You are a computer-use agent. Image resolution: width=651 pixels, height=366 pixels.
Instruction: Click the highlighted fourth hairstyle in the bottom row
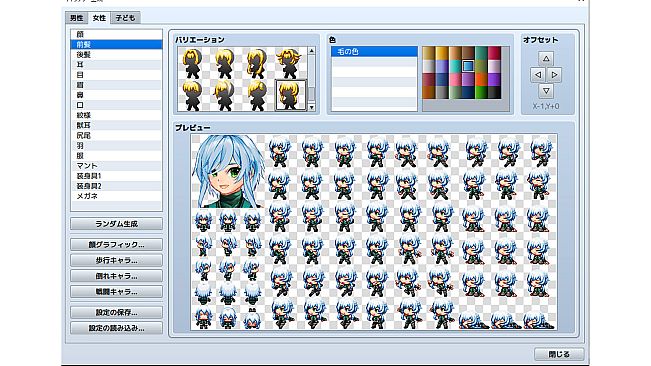click(x=290, y=95)
